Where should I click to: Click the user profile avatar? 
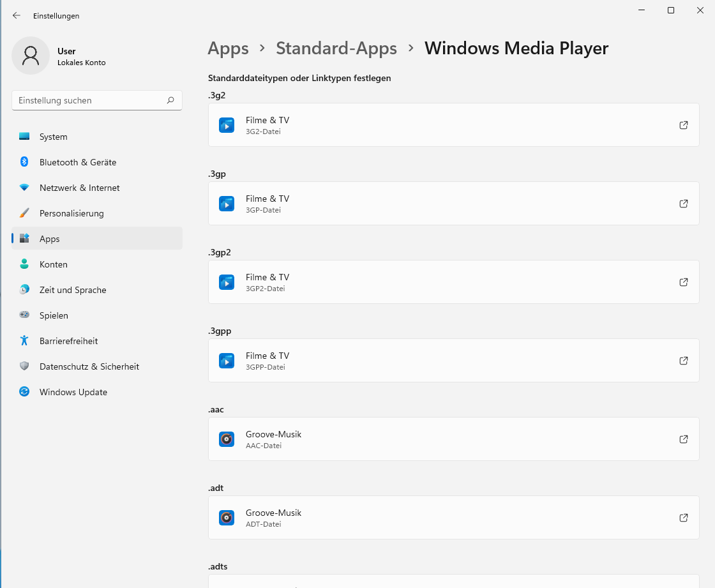coord(31,56)
